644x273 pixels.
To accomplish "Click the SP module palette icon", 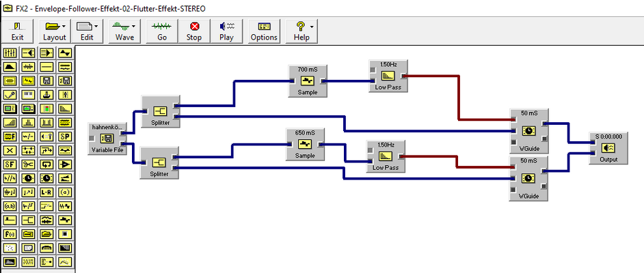I will coord(66,136).
